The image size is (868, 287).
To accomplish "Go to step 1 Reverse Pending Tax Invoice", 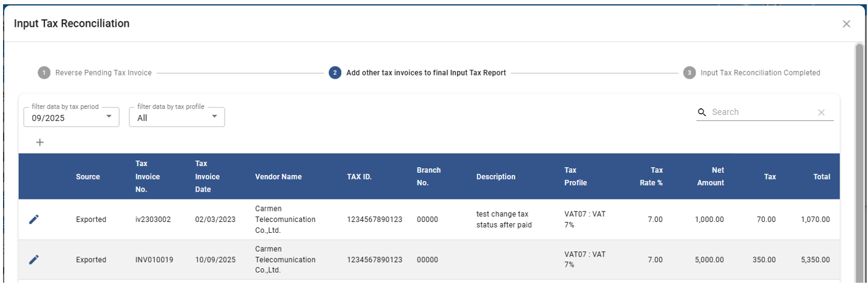I will coord(103,73).
